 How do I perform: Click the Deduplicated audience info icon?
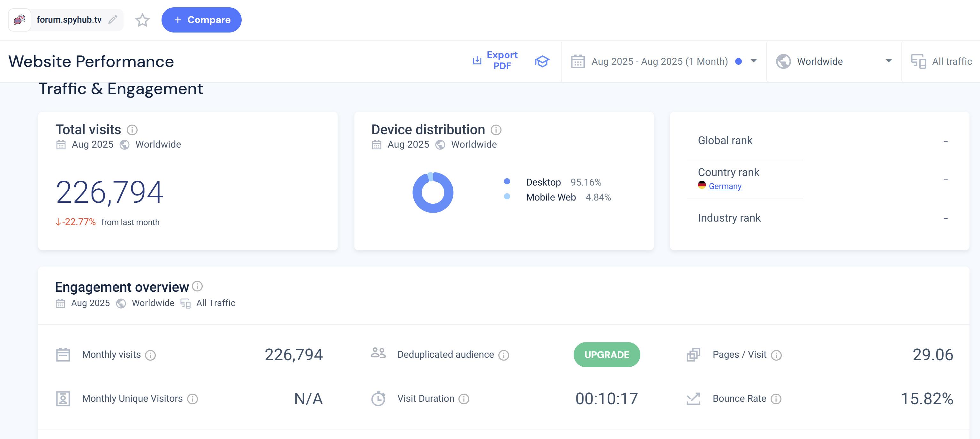pos(504,355)
